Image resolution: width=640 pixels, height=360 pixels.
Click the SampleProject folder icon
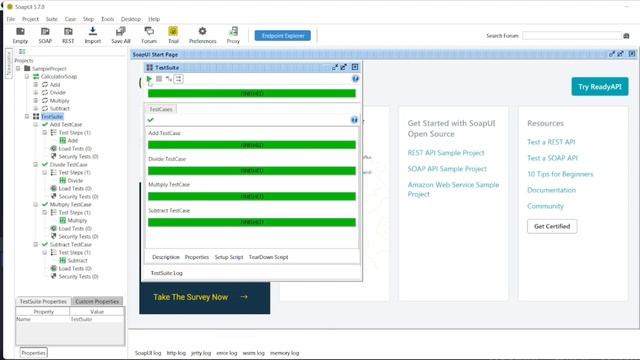click(x=27, y=69)
